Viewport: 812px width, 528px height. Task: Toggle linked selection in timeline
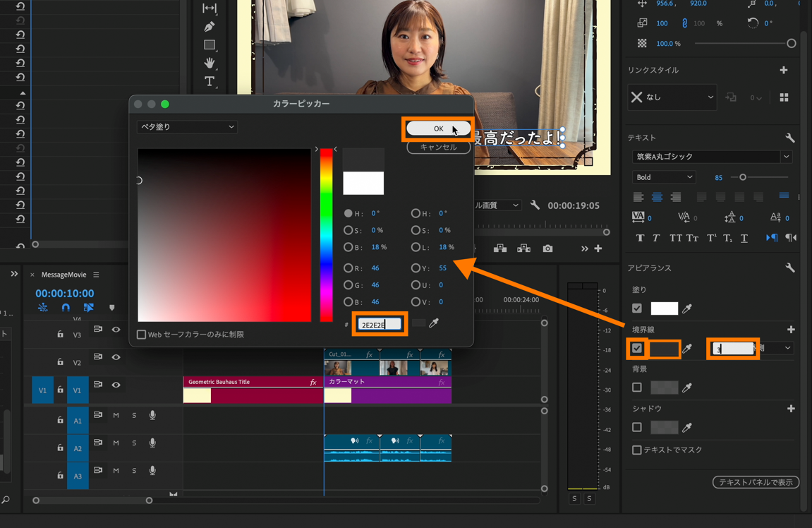89,307
